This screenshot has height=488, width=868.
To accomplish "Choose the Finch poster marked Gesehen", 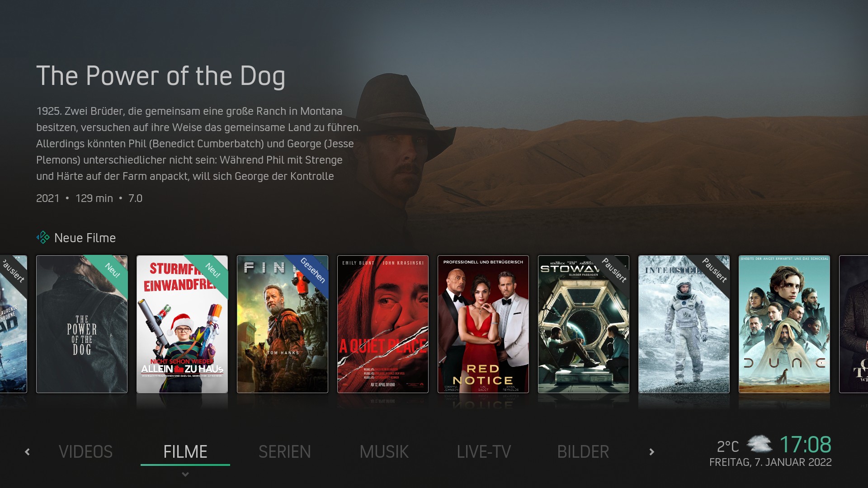I will [x=283, y=324].
